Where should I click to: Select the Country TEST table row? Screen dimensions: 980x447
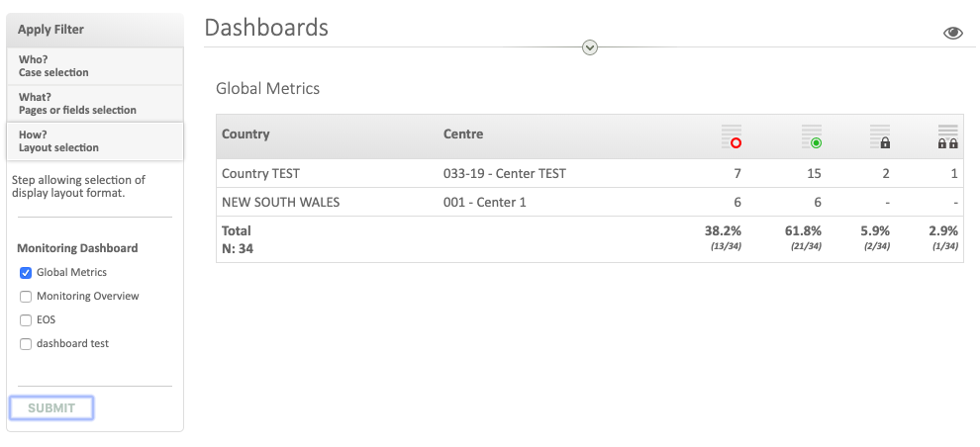click(x=260, y=174)
